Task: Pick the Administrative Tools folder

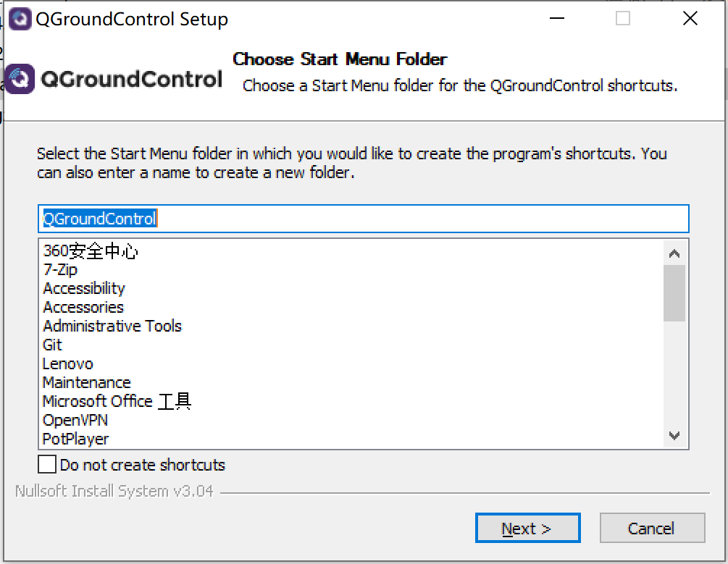Action: pos(112,327)
